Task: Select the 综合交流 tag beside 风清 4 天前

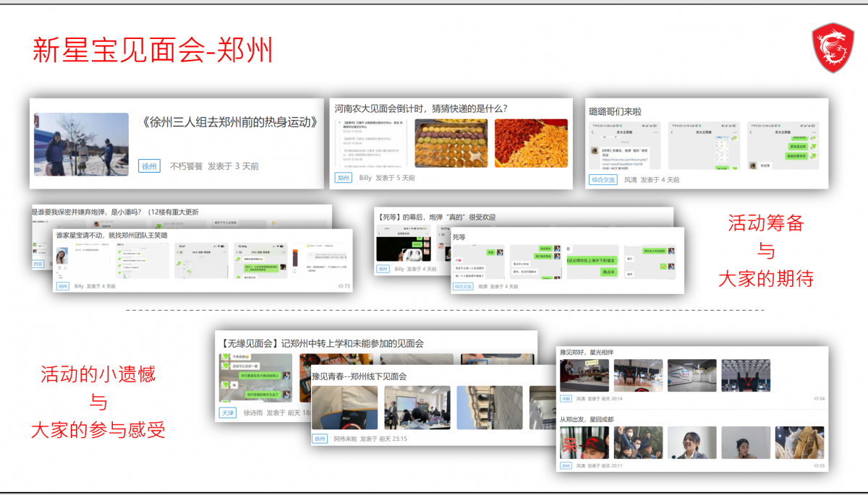Action: [x=603, y=180]
